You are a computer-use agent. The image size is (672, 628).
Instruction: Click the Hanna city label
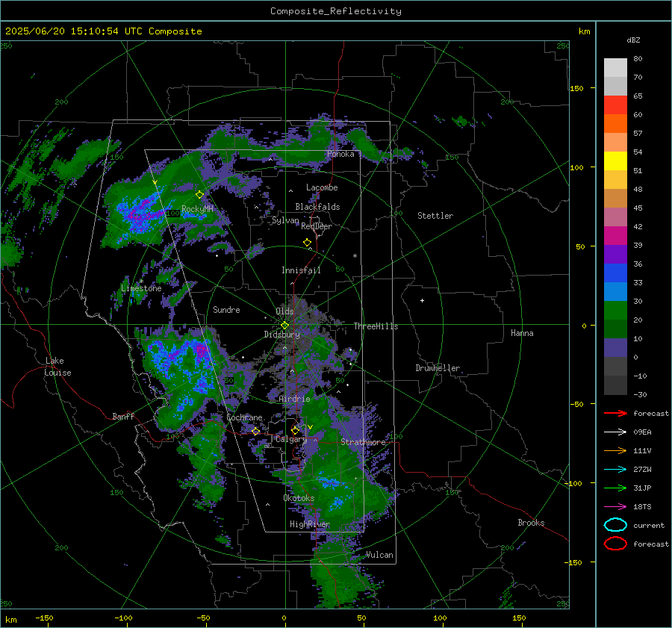[522, 334]
